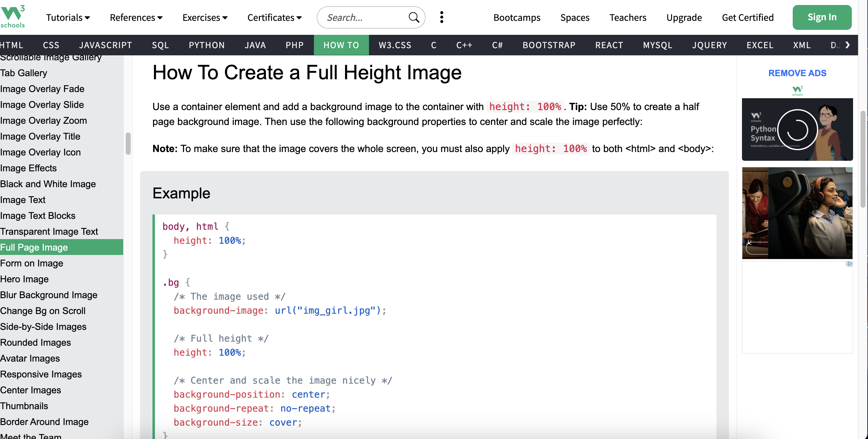Open Full Page Image in the sidebar
This screenshot has width=868, height=439.
click(x=34, y=247)
